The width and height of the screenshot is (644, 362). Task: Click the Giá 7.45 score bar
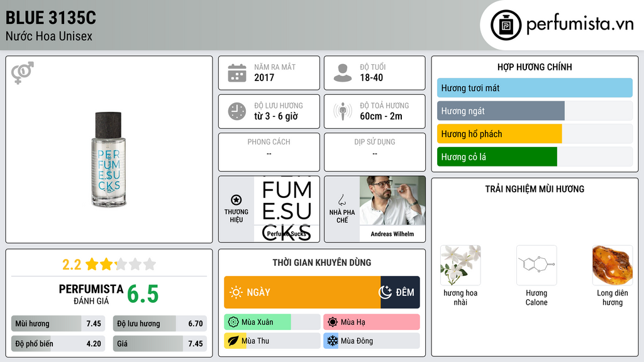(x=160, y=344)
